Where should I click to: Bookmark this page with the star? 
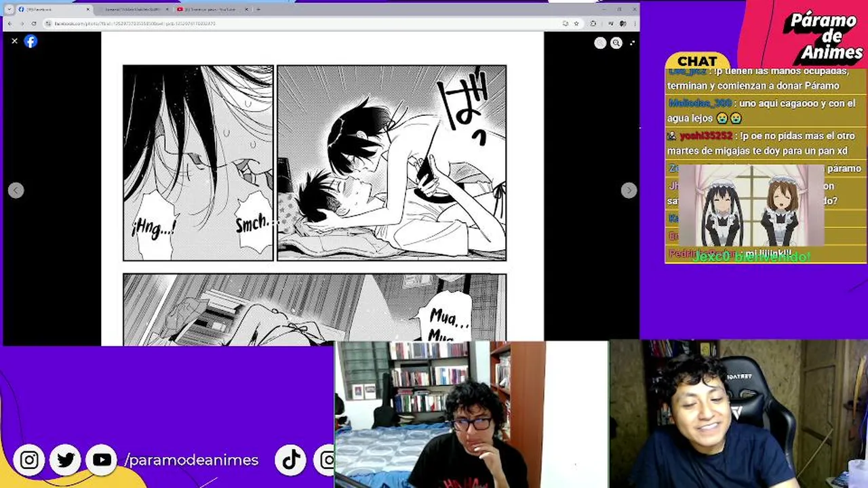(x=576, y=23)
